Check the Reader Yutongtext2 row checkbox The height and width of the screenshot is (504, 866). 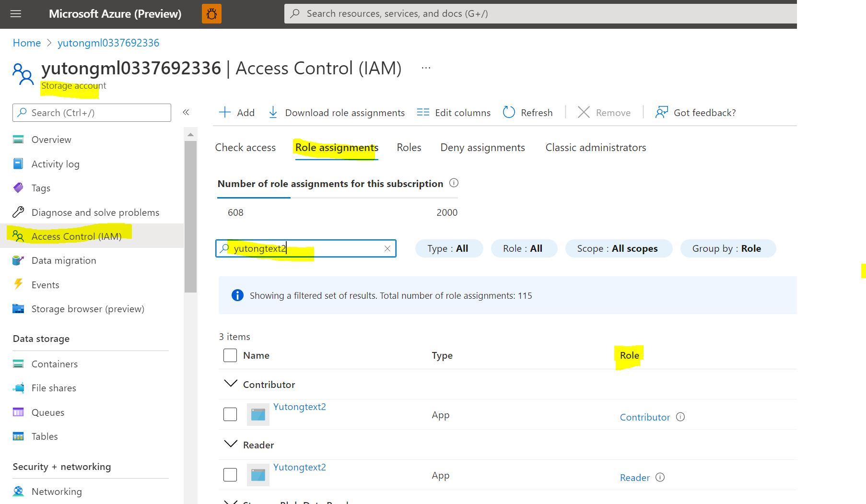[x=230, y=475]
